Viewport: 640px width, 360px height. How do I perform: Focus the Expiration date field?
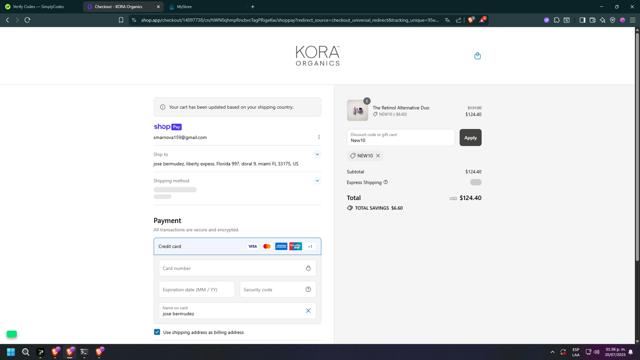[197, 289]
